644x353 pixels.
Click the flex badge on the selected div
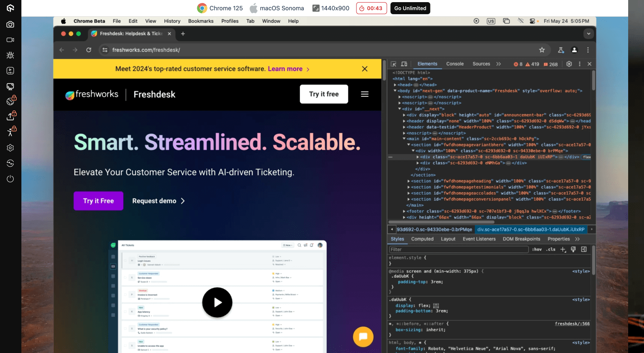(587, 157)
